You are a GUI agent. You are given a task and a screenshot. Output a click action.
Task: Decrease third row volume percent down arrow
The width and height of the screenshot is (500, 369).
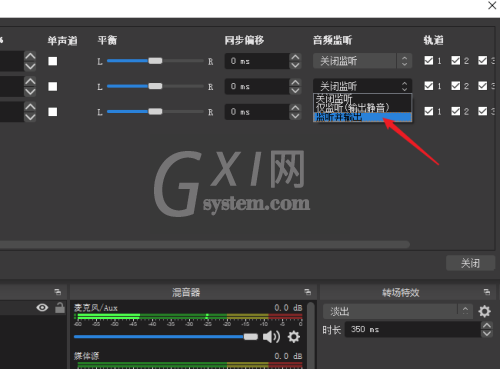pyautogui.click(x=30, y=117)
